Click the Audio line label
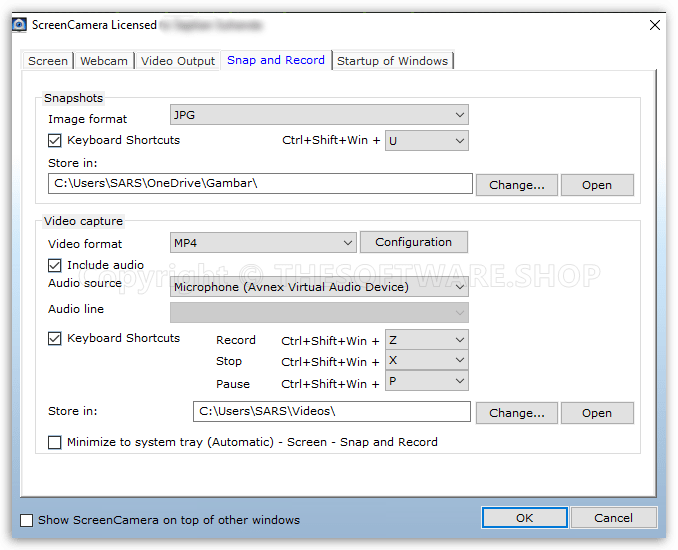 pyautogui.click(x=76, y=309)
